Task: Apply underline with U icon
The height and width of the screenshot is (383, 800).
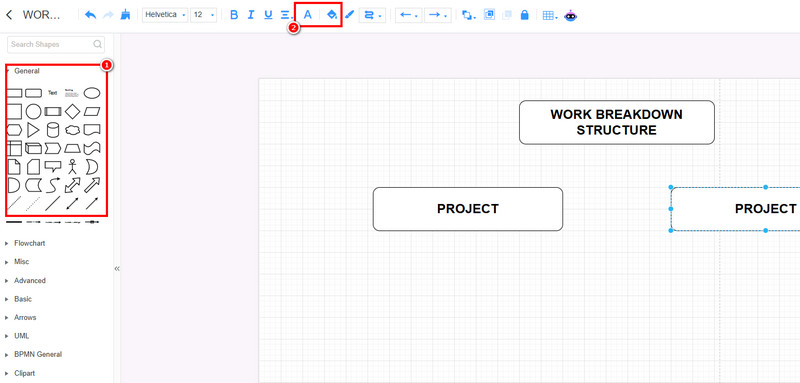Action: (x=268, y=15)
